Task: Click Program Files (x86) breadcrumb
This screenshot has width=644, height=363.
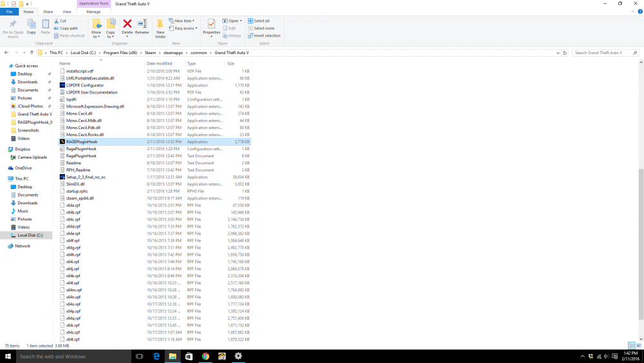Action: pos(120,53)
